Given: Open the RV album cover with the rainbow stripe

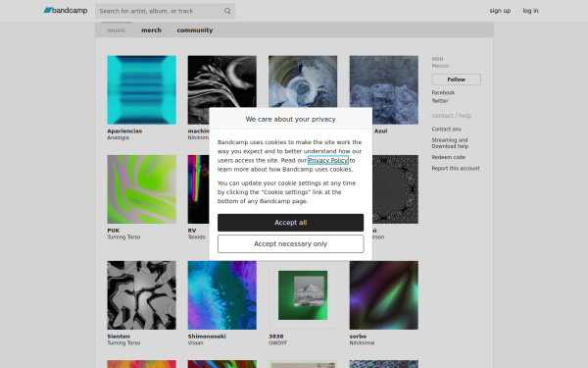Looking at the screenshot, I should click(198, 189).
